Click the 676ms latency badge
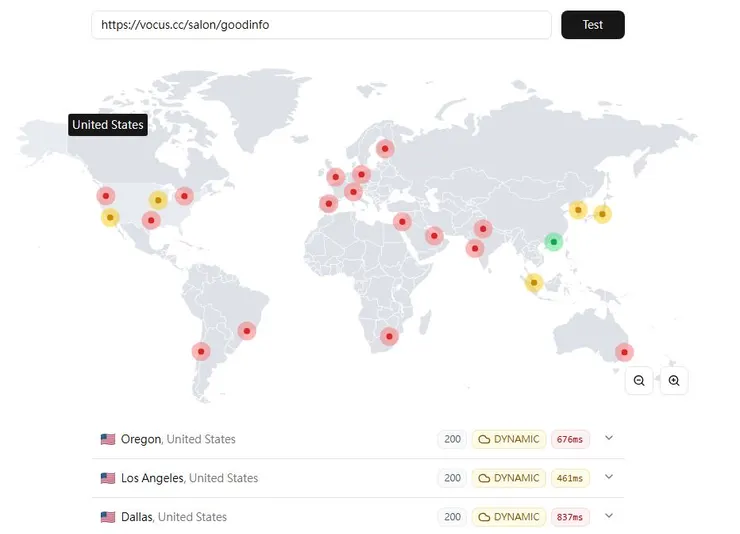 click(x=569, y=439)
